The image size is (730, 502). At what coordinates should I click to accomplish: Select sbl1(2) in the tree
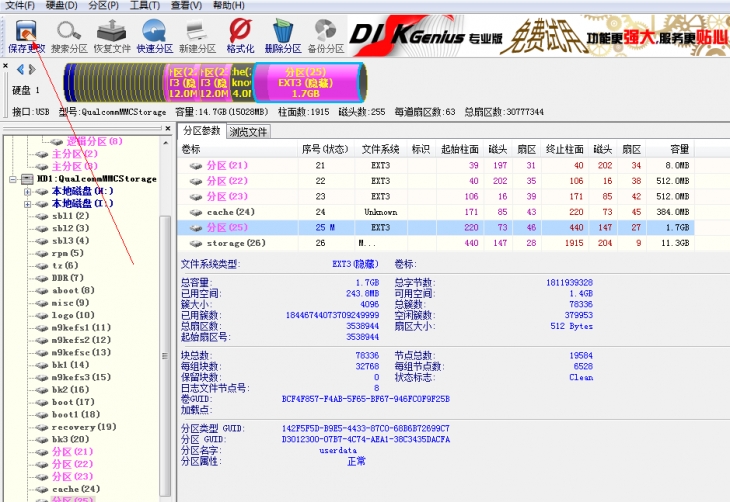[x=70, y=216]
